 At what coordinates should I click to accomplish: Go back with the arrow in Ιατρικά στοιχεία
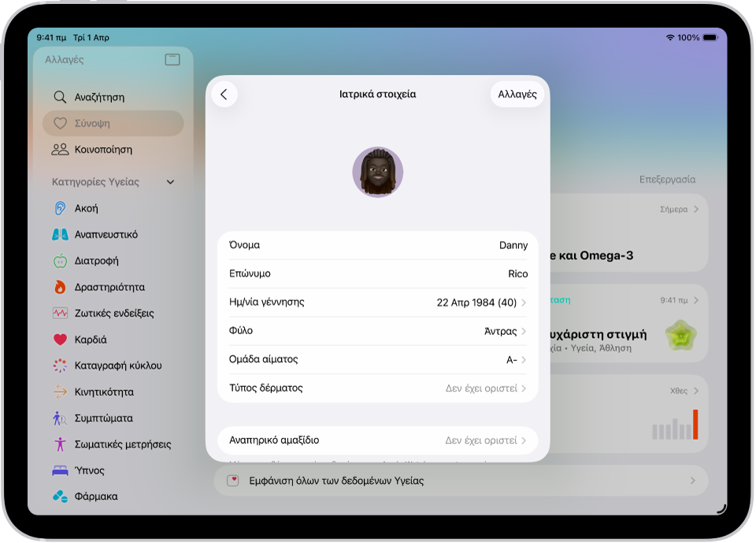click(x=224, y=94)
